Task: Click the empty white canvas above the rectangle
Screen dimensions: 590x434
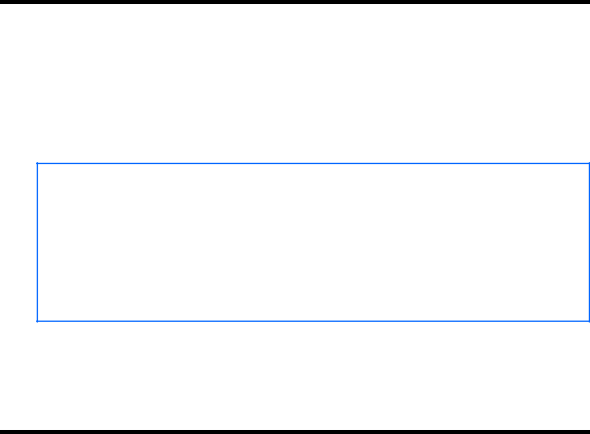Action: pyautogui.click(x=295, y=83)
